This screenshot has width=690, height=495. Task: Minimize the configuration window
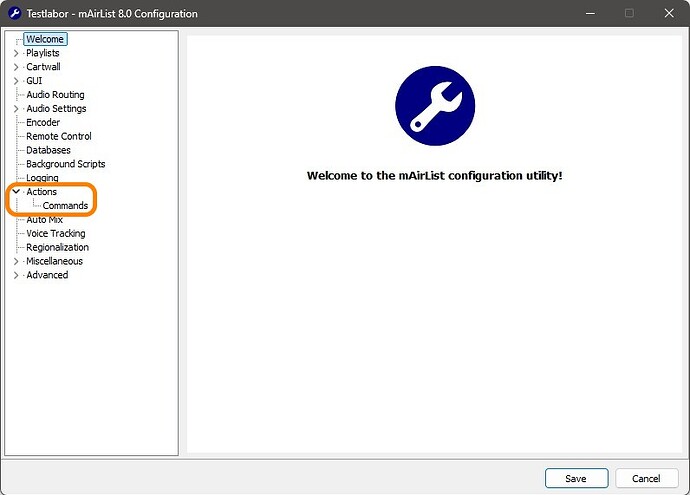tap(590, 13)
